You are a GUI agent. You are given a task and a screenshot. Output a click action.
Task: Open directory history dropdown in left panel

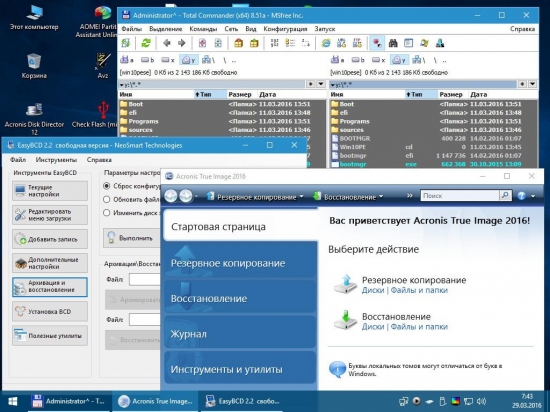321,84
